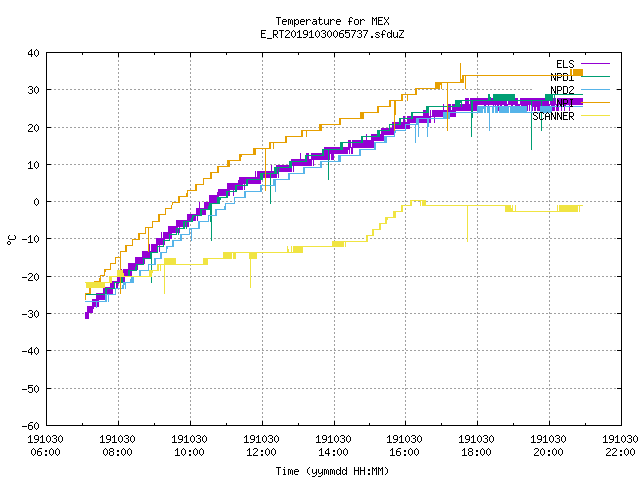Select the ELS legend label
Viewport: 640px width, 480px height.
pyautogui.click(x=565, y=64)
